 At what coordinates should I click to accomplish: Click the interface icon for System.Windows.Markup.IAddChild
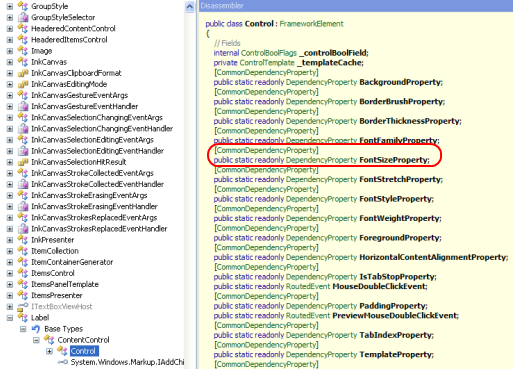pyautogui.click(x=63, y=362)
